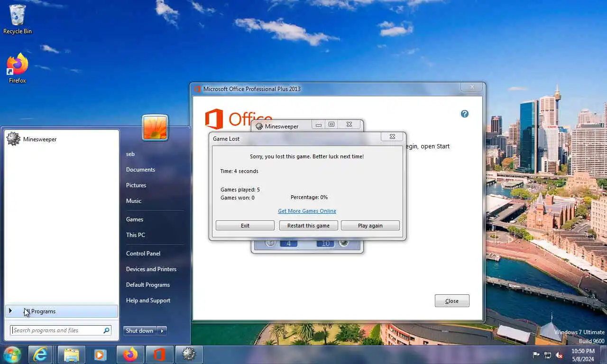Minimize the Minesweeper window
This screenshot has height=364, width=607.
click(x=319, y=125)
